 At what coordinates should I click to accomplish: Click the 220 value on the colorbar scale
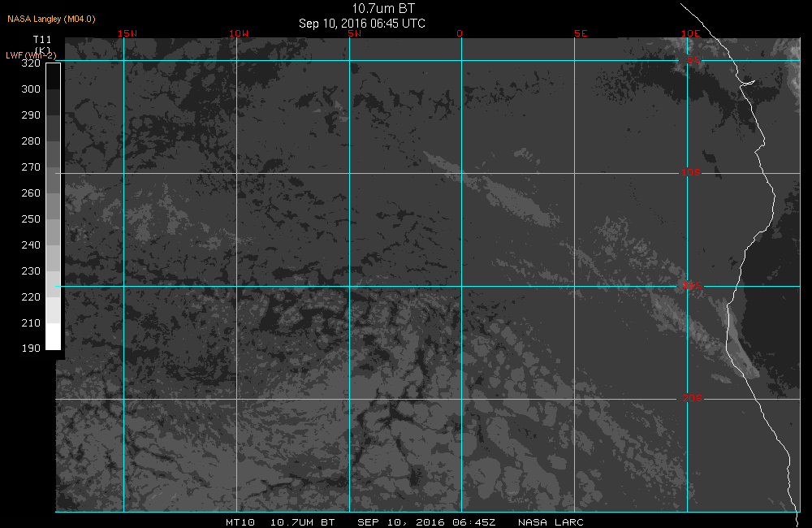click(31, 297)
